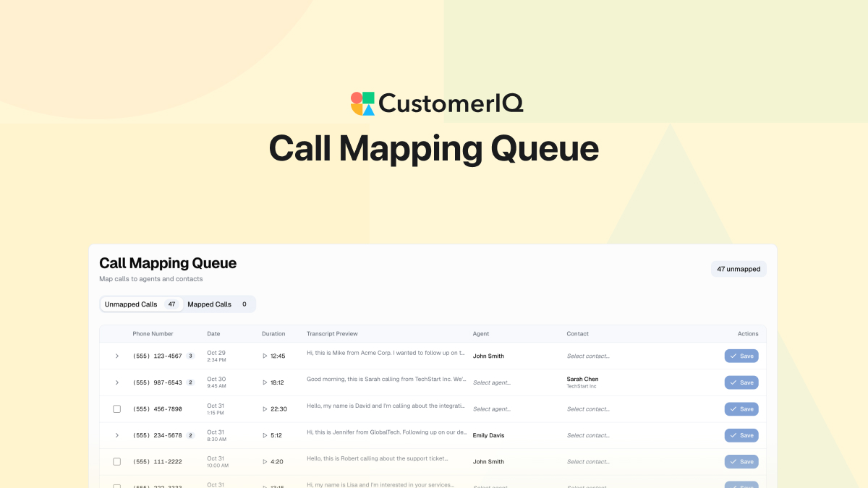
Task: Open Select contact on the Emily Davis row
Action: pyautogui.click(x=588, y=435)
